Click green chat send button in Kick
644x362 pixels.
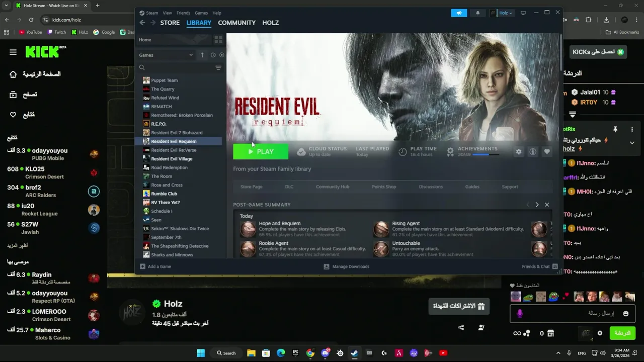(622, 333)
